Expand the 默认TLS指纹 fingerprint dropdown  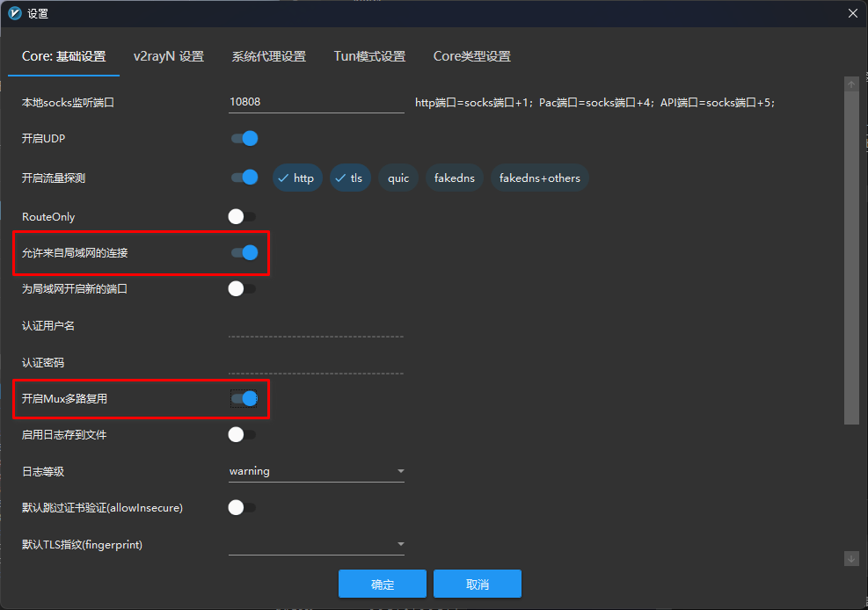pyautogui.click(x=316, y=545)
